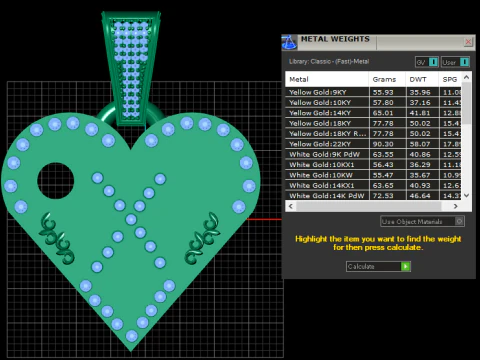Image resolution: width=480 pixels, height=360 pixels.
Task: Select the White Gold:14KX1 row
Action: point(373,185)
